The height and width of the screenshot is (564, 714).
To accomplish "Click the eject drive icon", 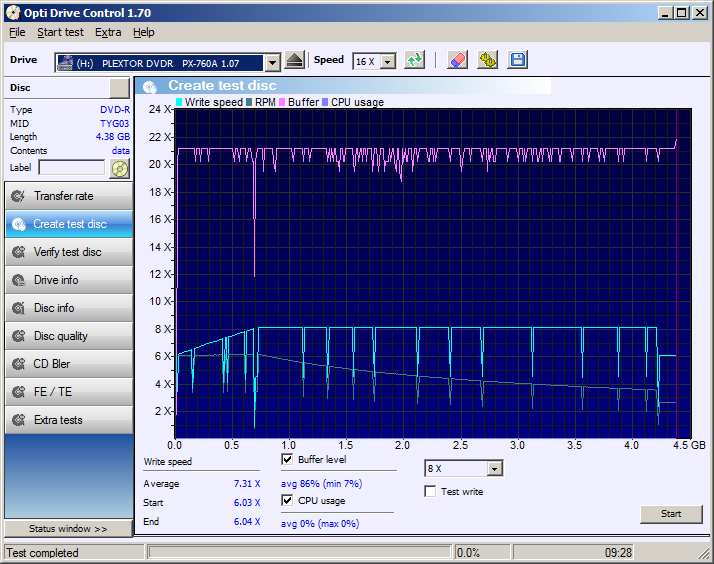I will click(x=295, y=60).
